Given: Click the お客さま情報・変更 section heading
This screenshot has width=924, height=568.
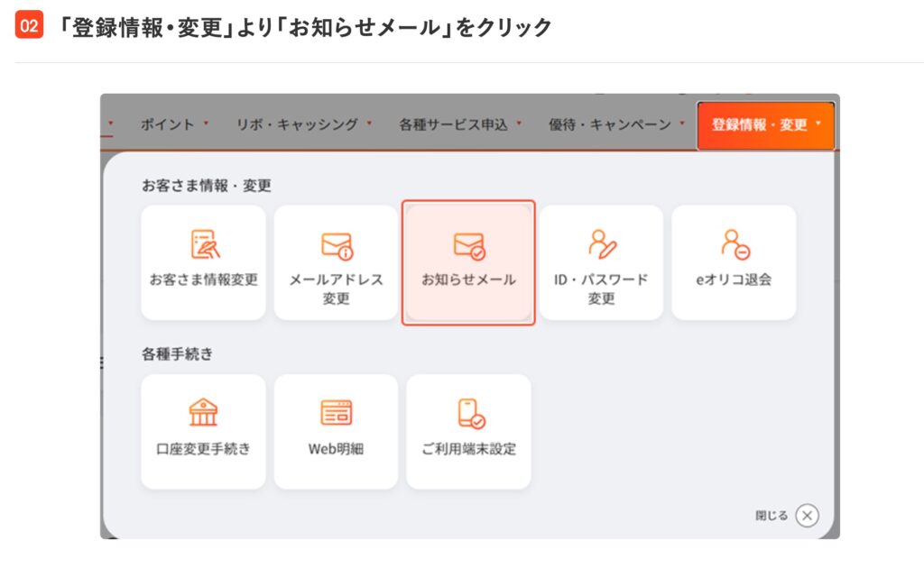Looking at the screenshot, I should tap(207, 186).
